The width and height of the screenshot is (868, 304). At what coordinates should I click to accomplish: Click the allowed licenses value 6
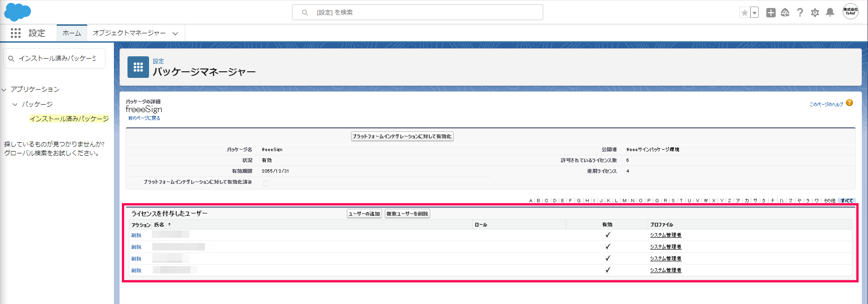click(628, 160)
